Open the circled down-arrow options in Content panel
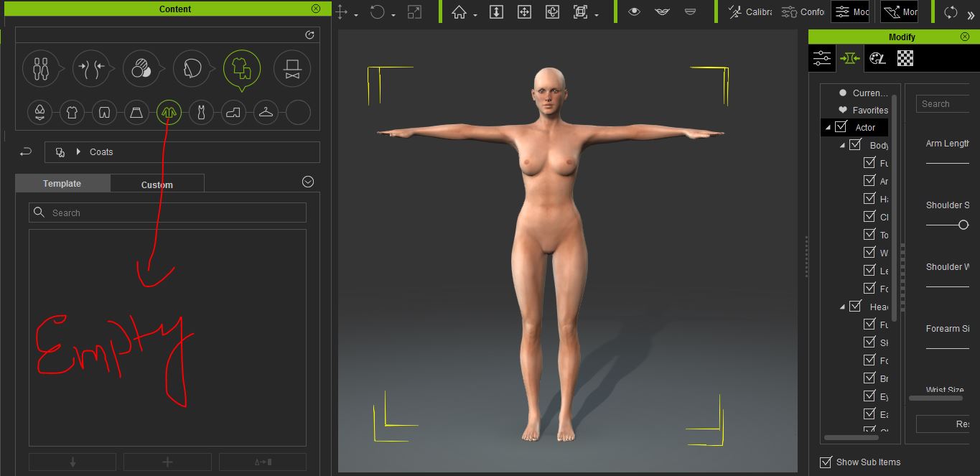The image size is (980, 476). tap(308, 182)
